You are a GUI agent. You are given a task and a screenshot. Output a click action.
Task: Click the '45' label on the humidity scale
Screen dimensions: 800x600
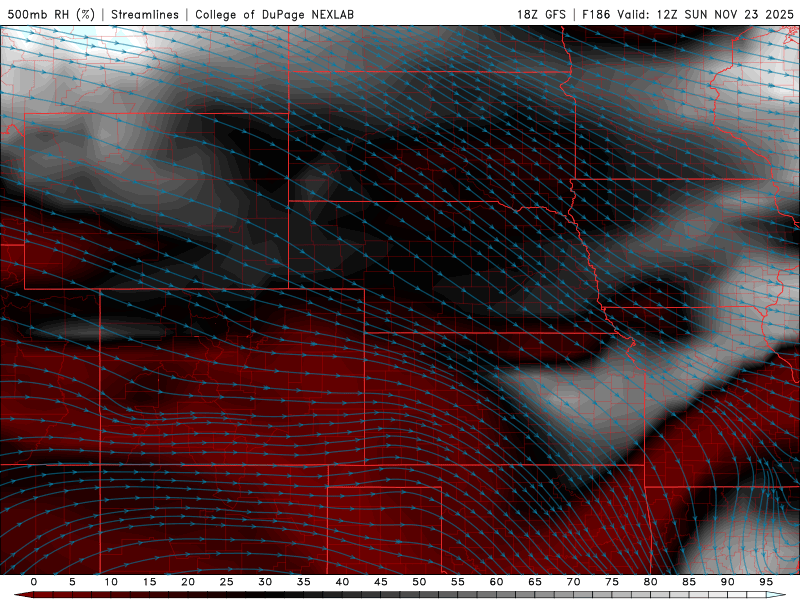point(381,582)
